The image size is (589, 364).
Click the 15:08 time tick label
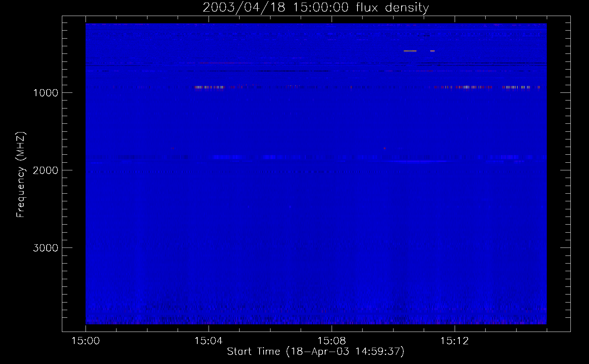click(331, 341)
